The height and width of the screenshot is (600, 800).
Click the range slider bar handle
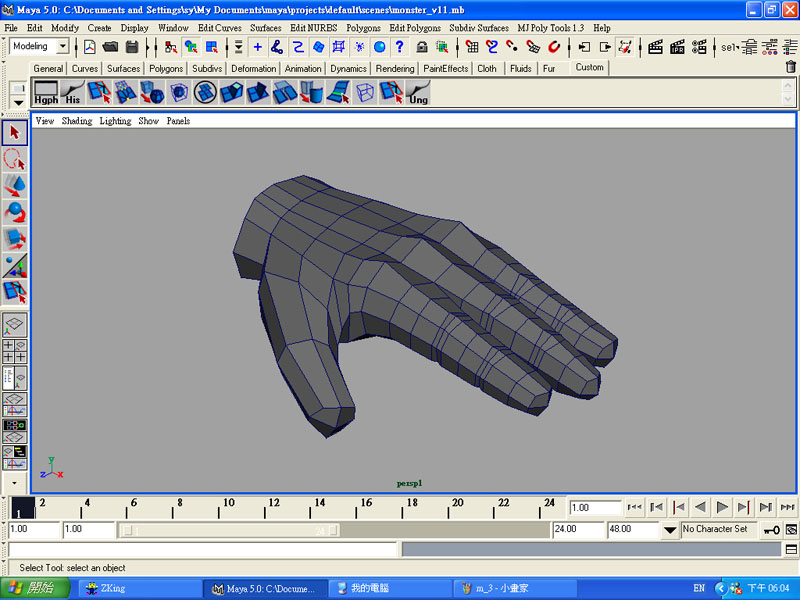tap(230, 531)
